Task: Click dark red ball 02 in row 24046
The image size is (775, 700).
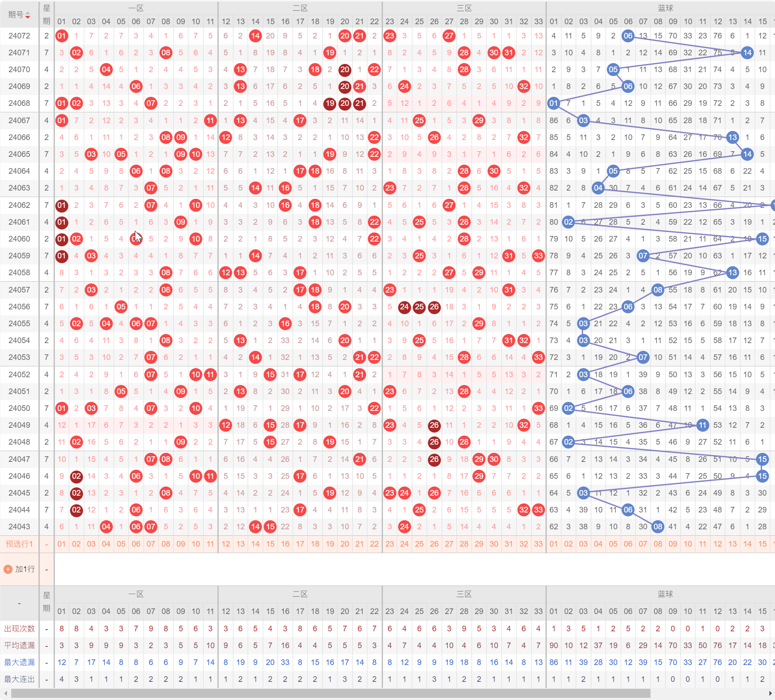Action: 77,476
